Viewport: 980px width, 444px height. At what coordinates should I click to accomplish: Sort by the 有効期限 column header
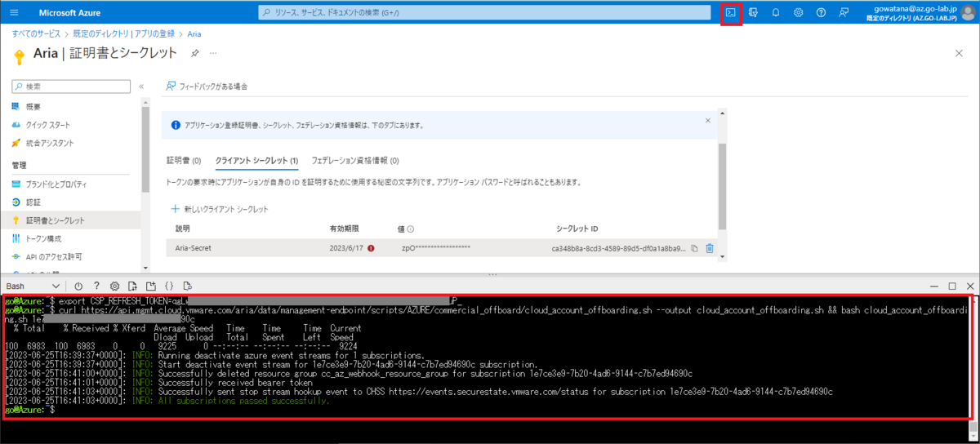tap(344, 229)
